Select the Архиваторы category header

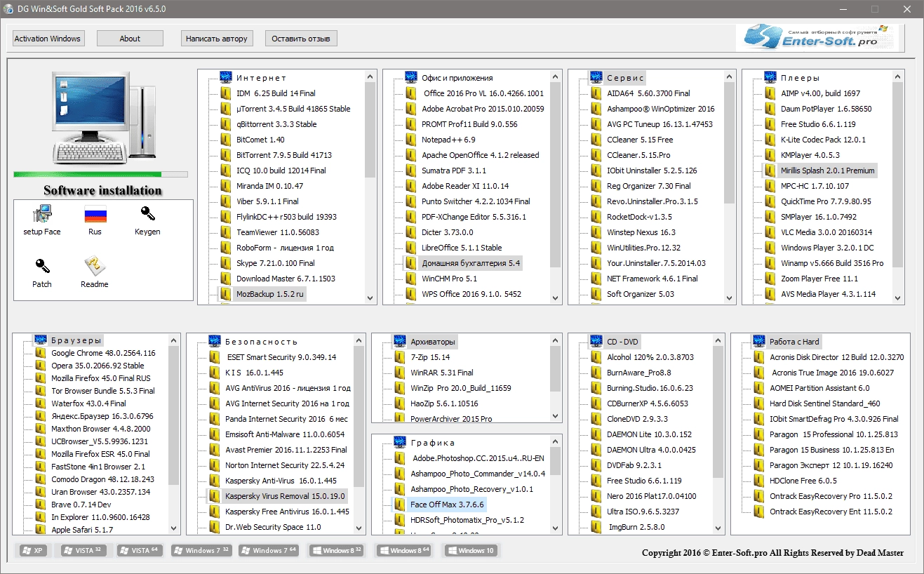[433, 342]
